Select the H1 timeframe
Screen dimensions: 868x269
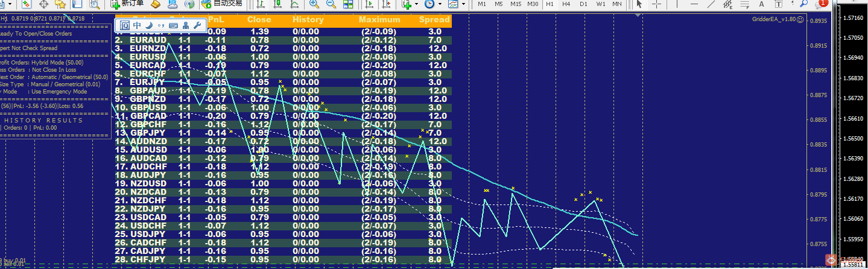click(x=550, y=4)
